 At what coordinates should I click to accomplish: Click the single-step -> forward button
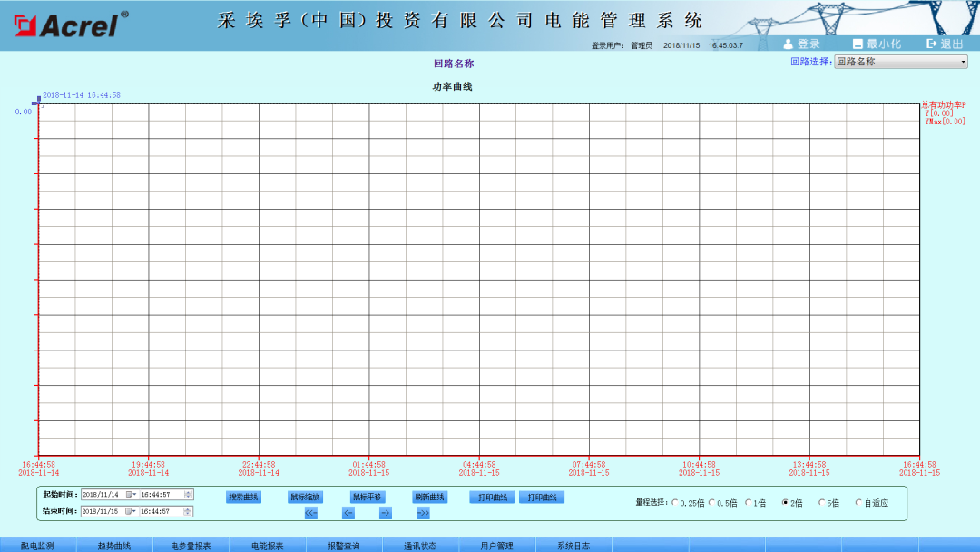tap(384, 513)
